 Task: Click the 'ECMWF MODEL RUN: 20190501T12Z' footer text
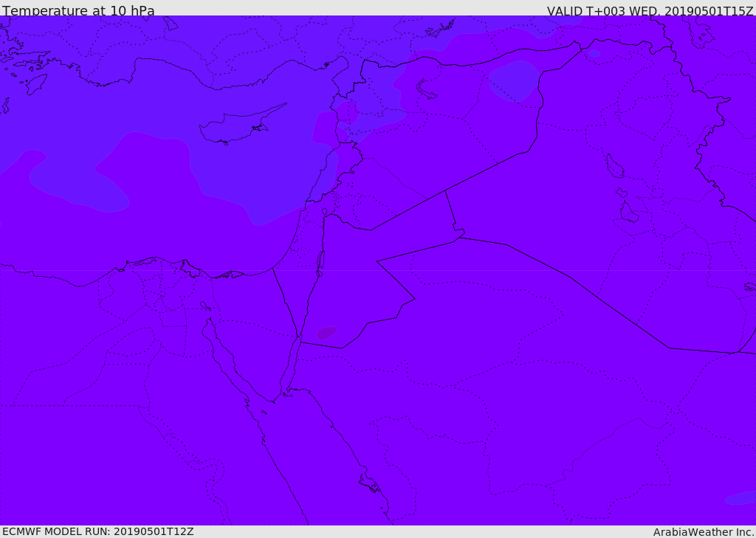(x=98, y=531)
